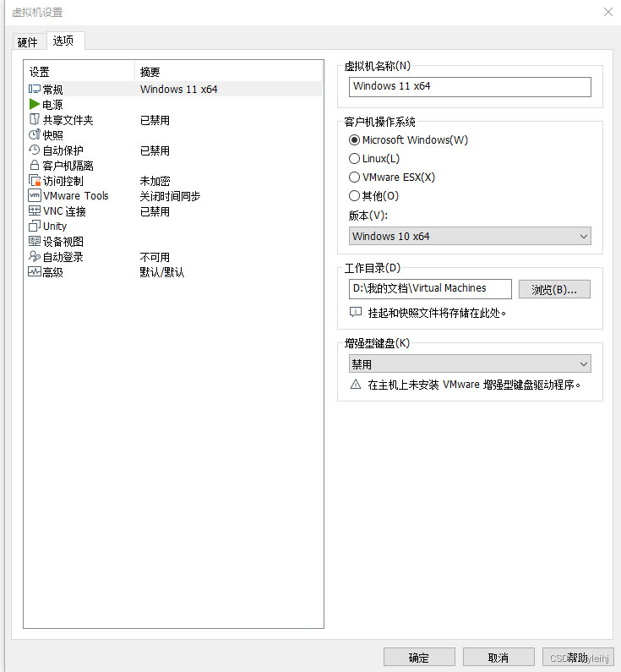Image resolution: width=621 pixels, height=672 pixels.
Task: Click the 未加密 summary text
Action: click(155, 181)
